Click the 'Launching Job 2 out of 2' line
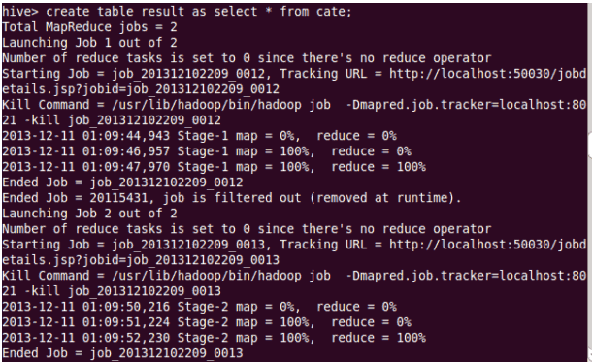Viewport: 594px width, 364px height. click(x=89, y=214)
